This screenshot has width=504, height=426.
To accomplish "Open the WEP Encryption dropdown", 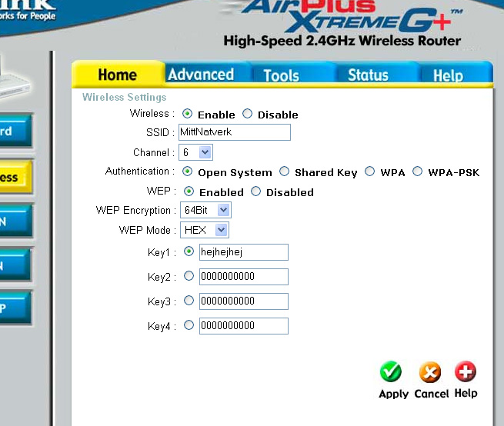I will coord(205,210).
